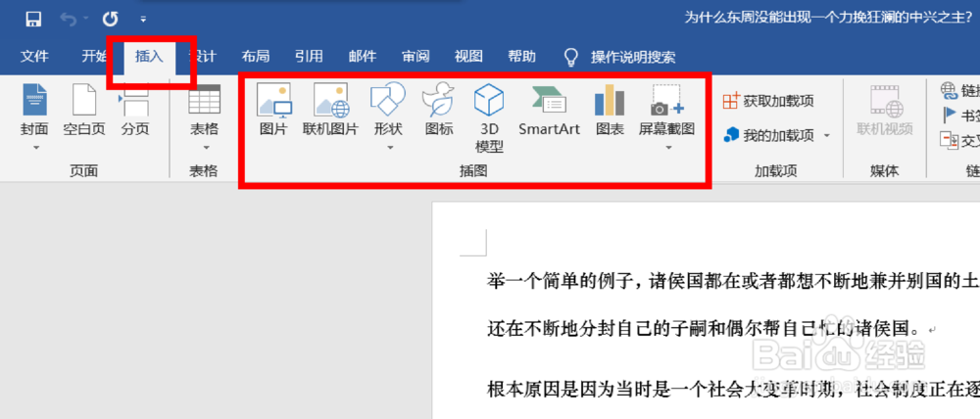Click the Save icon in the title bar

coord(33,20)
